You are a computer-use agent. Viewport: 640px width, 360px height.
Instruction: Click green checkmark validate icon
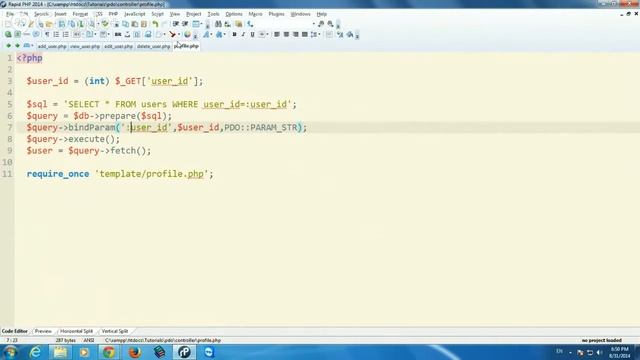point(105,24)
